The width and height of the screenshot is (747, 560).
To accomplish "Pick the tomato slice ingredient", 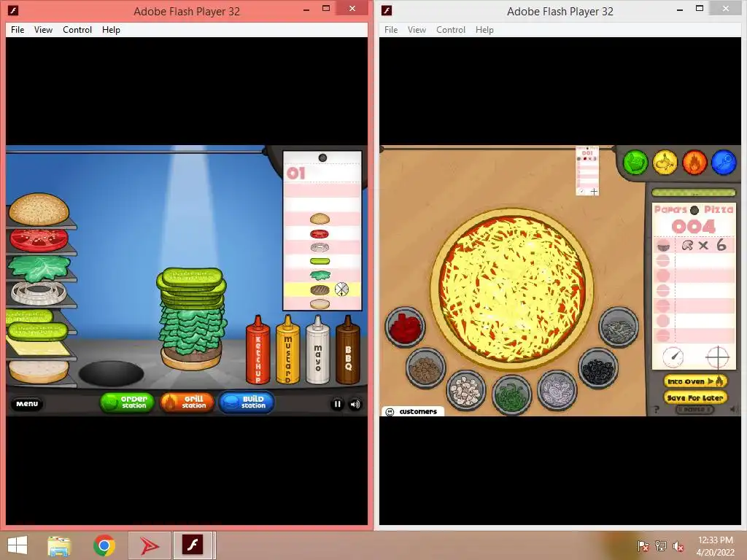I will point(39,239).
